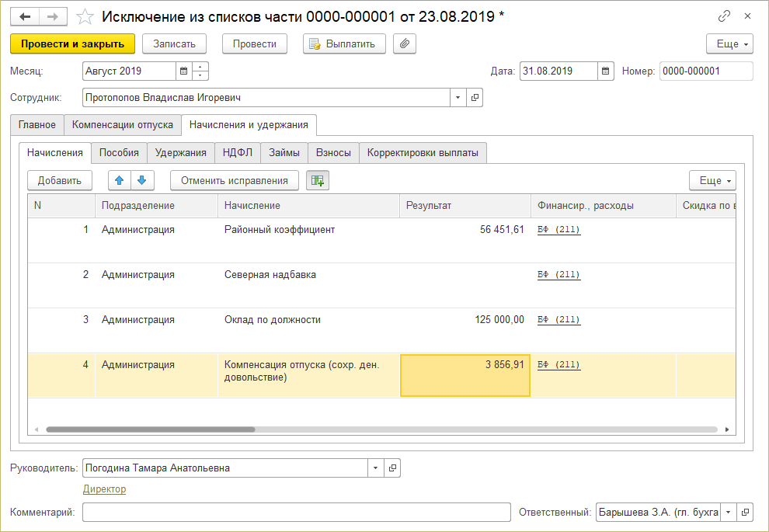The image size is (769, 532).
Task: Go forward with the right arrow button
Action: click(53, 16)
